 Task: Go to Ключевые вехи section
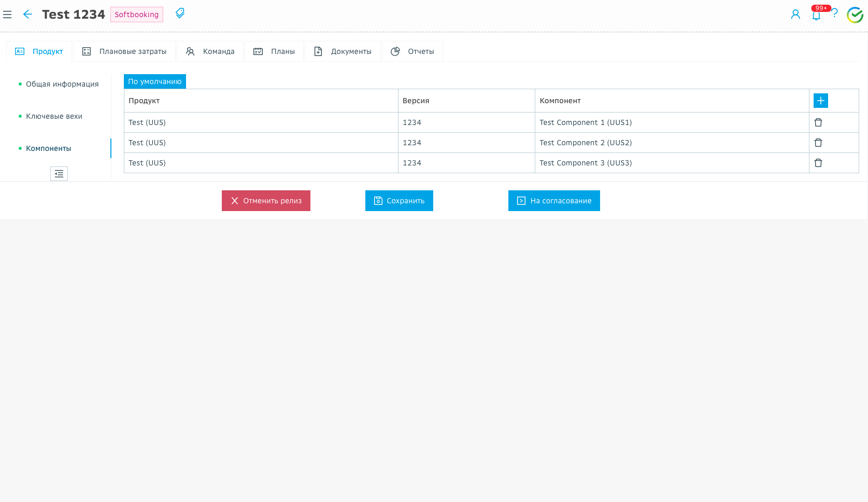coord(54,116)
